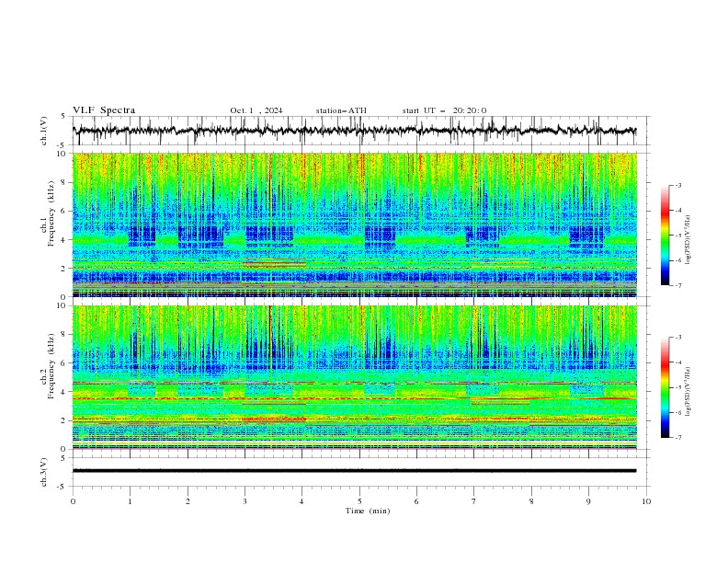Viewport: 728px width, 563px height.
Task: Click time axis tick label "2"
Action: pyautogui.click(x=188, y=501)
